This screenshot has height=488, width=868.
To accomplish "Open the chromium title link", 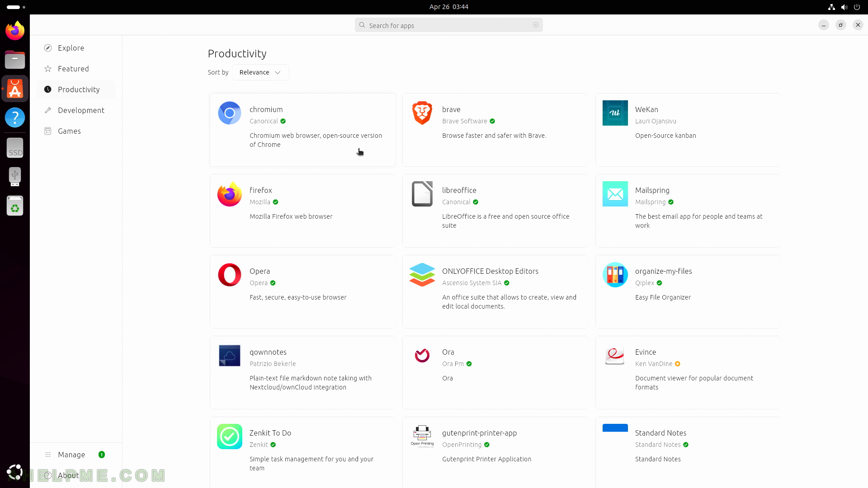I will tap(266, 109).
